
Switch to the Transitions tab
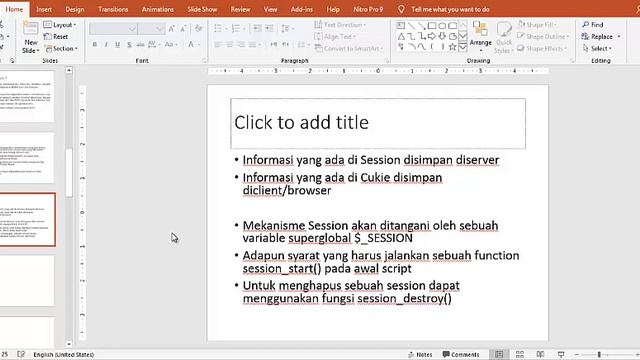point(113,9)
